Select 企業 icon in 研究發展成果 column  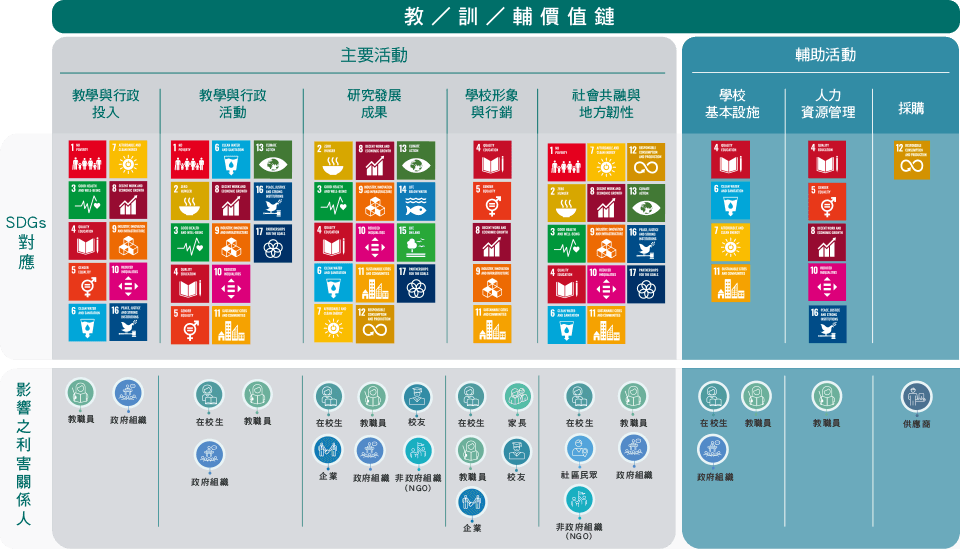pyautogui.click(x=328, y=450)
